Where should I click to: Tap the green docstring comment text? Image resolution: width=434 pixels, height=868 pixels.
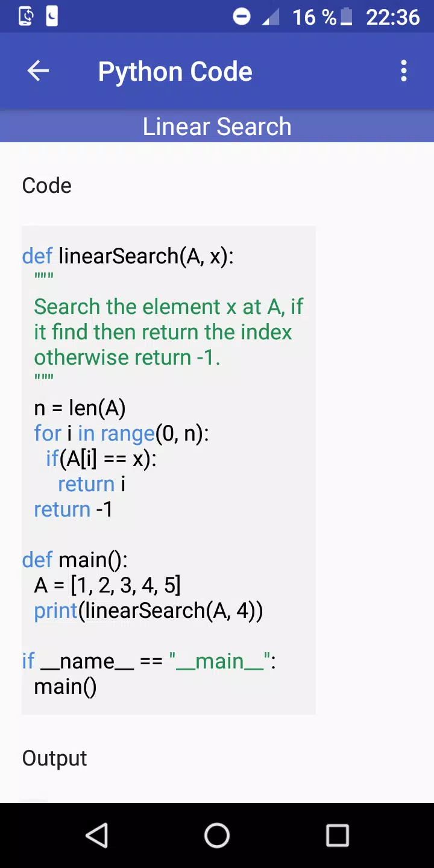pos(169,332)
